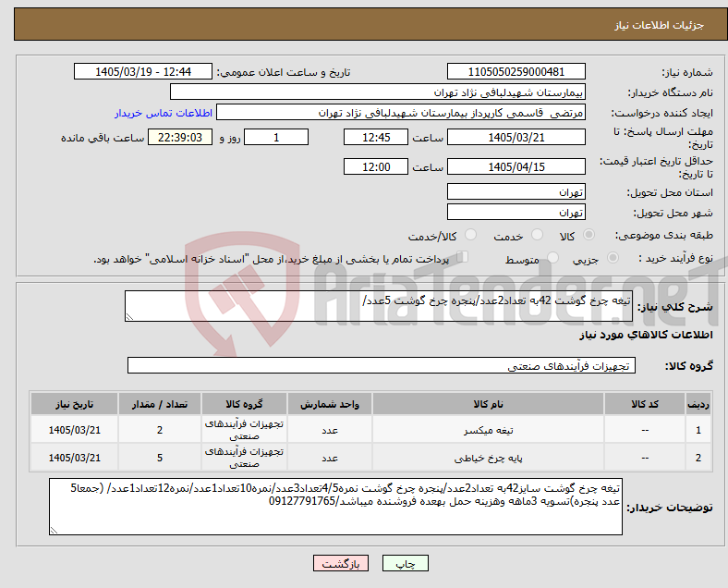728x588 pixels.
Task: Click the row number cell 2
Action: pos(698,458)
